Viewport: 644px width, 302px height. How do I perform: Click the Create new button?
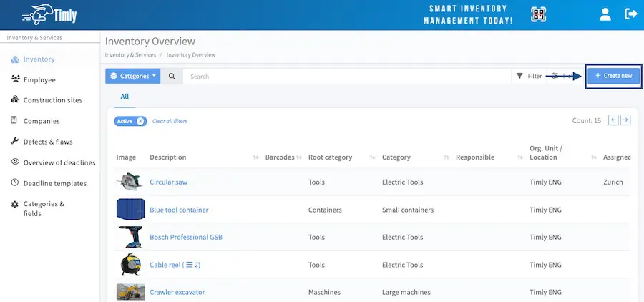[x=613, y=76]
